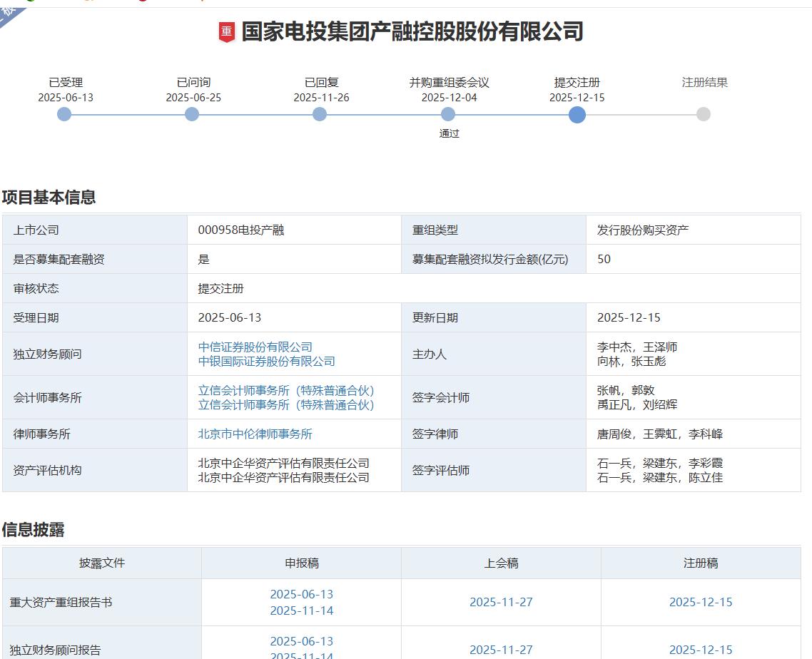
Task: Click the grey 注册结果 timeline node
Action: pos(704,114)
